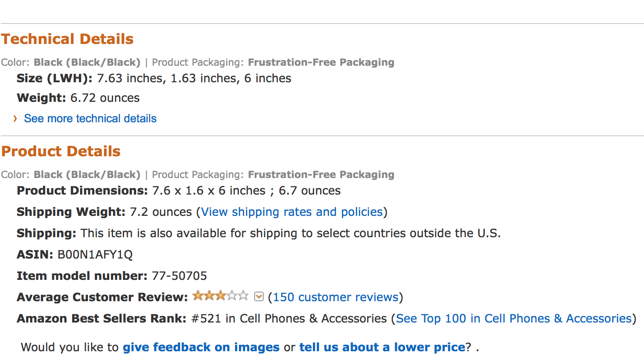The image size is (644, 363).
Task: Select tell us about a lower price
Action: click(382, 347)
